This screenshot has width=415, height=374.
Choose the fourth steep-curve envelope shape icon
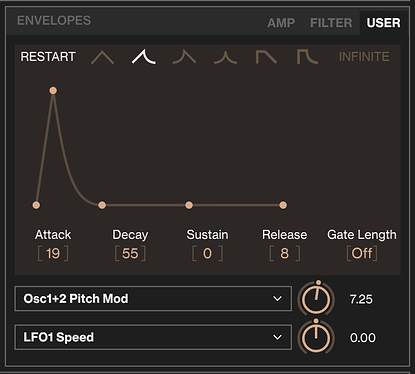pos(225,57)
